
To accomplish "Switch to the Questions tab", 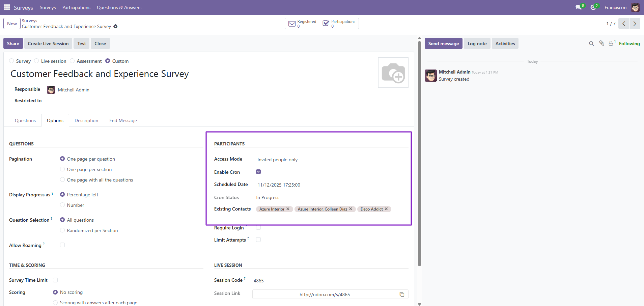I will [25, 120].
